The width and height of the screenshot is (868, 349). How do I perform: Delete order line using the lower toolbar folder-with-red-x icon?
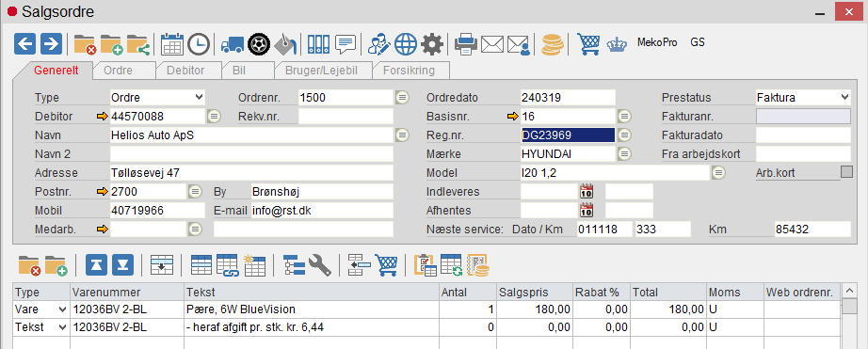point(29,265)
